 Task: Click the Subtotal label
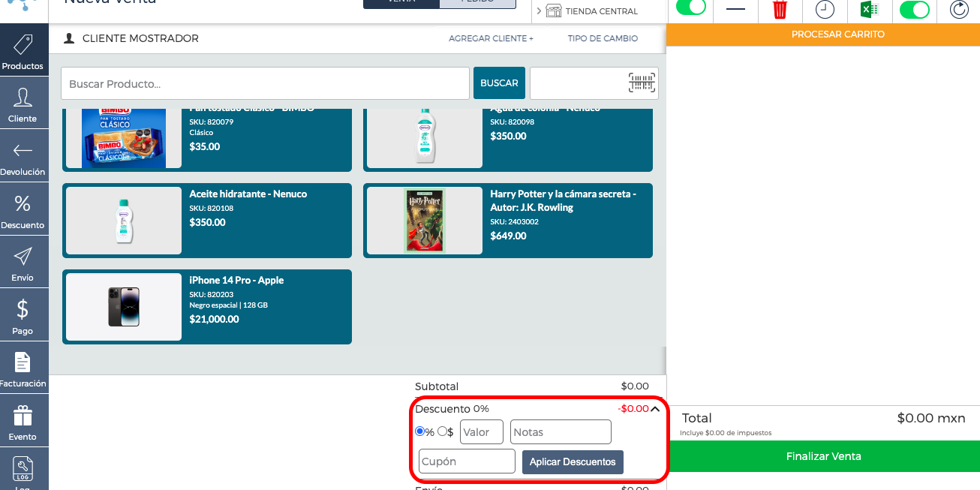[437, 386]
